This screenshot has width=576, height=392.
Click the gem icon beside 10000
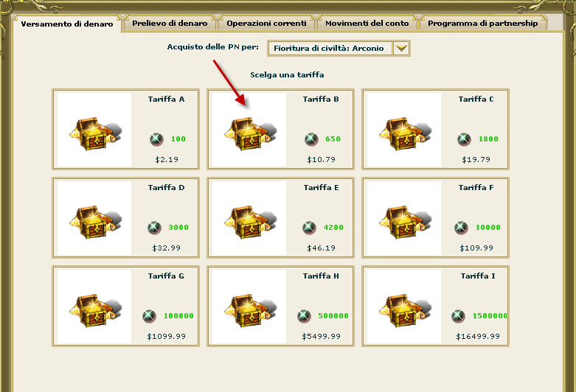tap(461, 228)
